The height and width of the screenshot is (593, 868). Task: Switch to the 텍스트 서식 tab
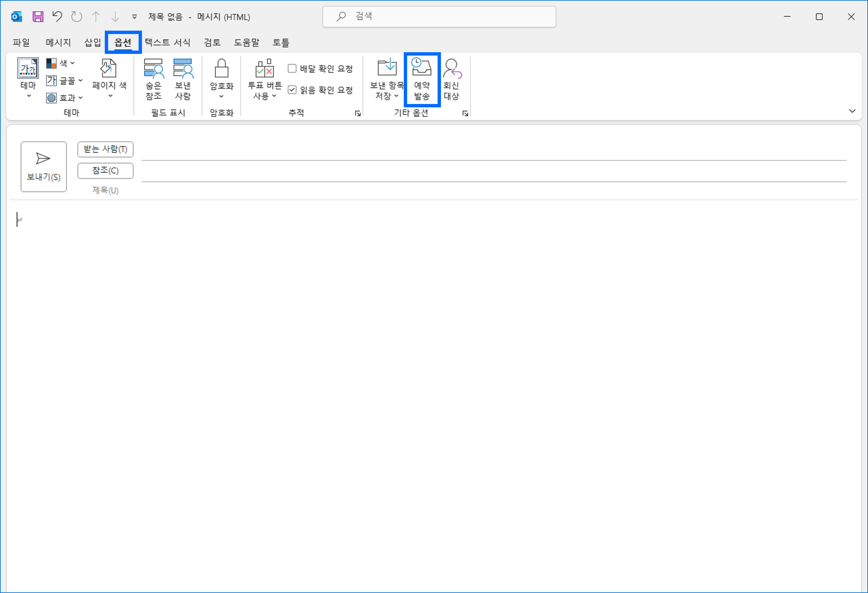(x=167, y=42)
